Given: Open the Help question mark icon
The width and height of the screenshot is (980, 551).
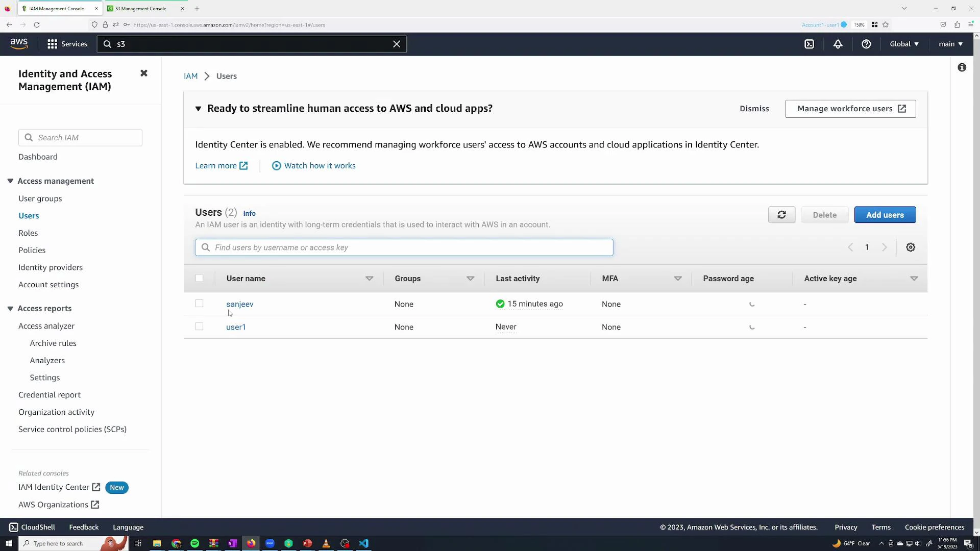Looking at the screenshot, I should point(866,44).
